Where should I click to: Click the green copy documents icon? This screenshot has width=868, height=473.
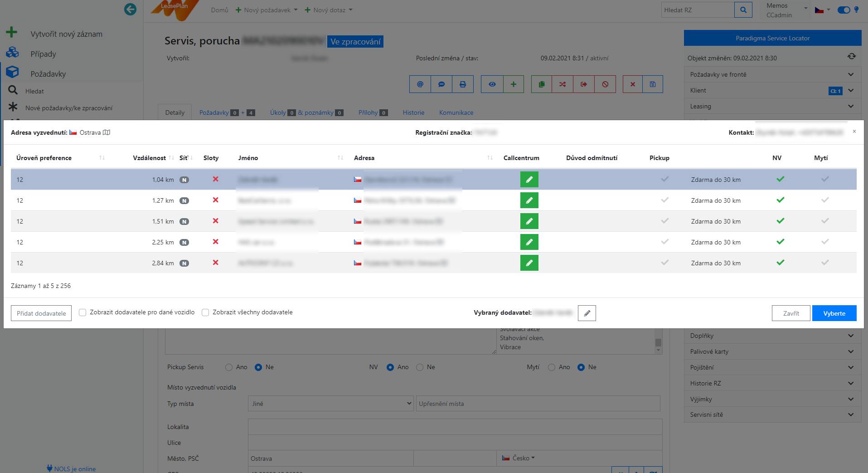tap(542, 84)
